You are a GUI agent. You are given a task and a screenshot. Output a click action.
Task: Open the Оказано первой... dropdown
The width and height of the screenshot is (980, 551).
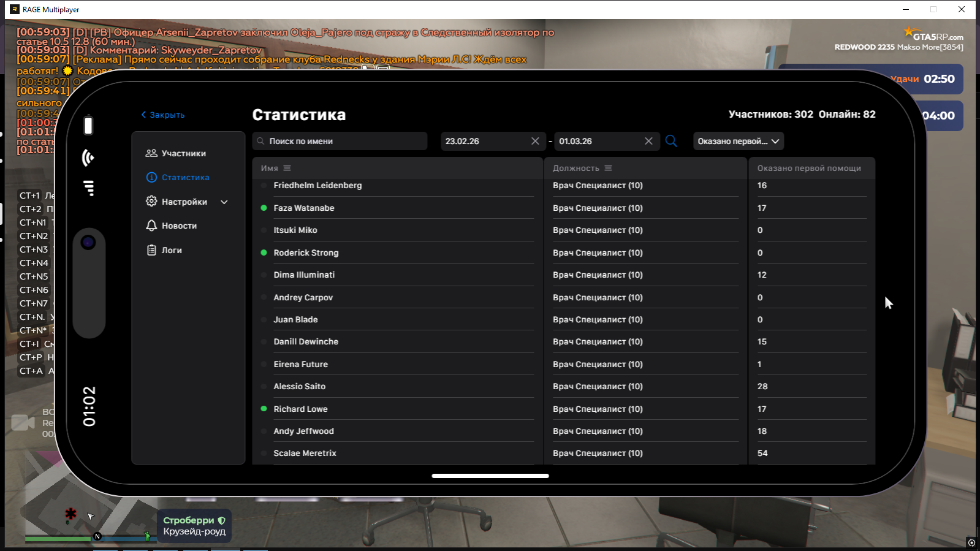(x=739, y=141)
